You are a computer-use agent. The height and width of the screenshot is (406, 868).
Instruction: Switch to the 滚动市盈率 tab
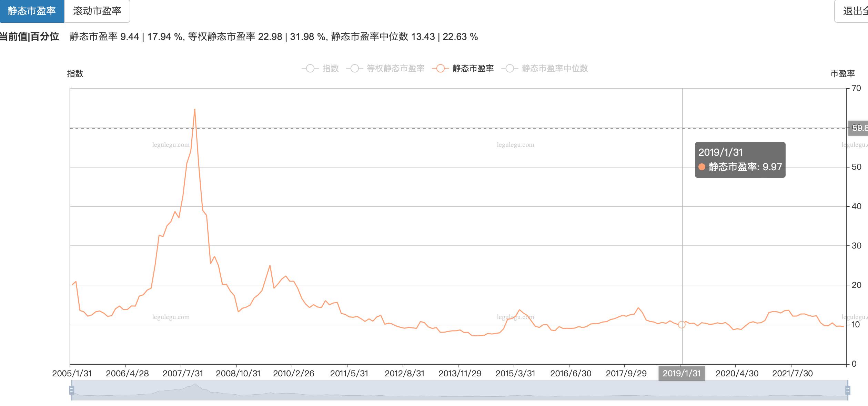[98, 11]
